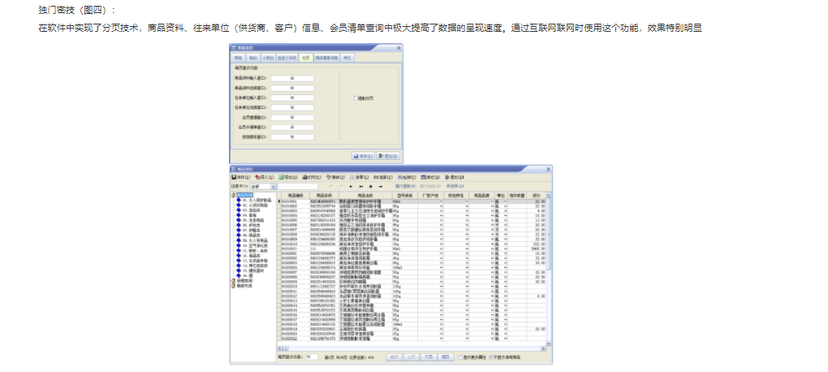Click the last-record navigation icon
This screenshot has width=828, height=372.
tap(361, 187)
